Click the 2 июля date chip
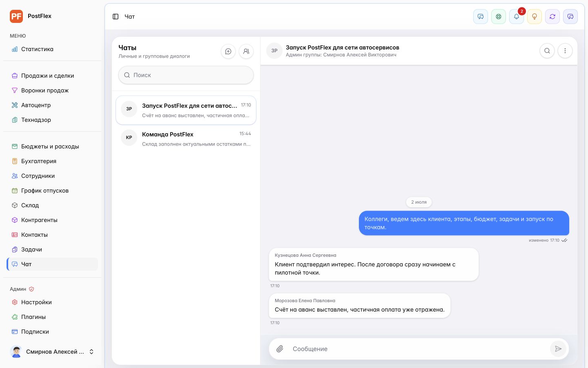Screen dimensions: 588x368 (419, 202)
